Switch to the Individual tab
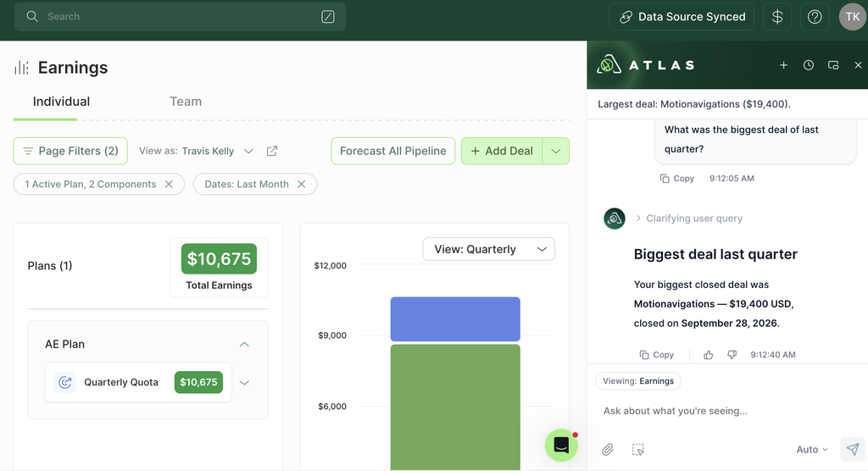The width and height of the screenshot is (868, 471). pyautogui.click(x=61, y=102)
